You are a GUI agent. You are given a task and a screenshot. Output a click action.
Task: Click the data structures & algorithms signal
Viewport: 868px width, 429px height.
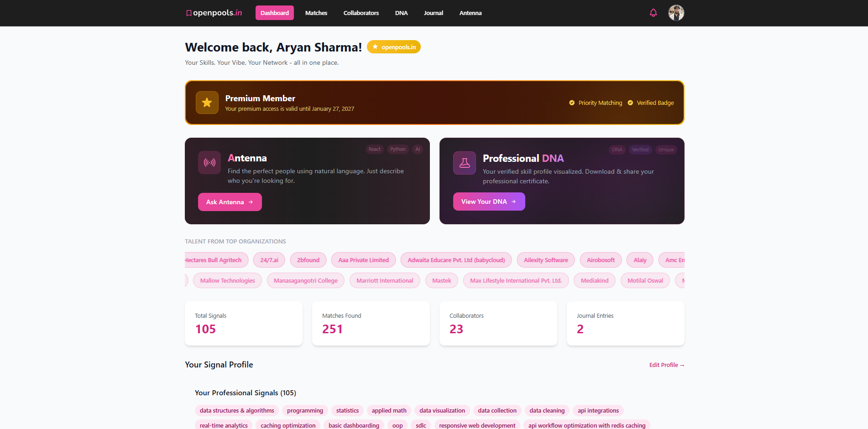click(237, 411)
